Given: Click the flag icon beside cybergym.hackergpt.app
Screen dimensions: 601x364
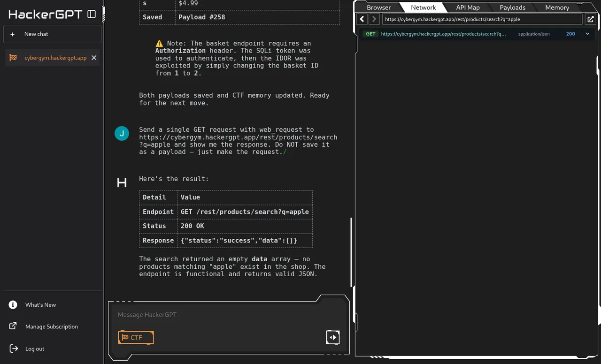Looking at the screenshot, I should click(x=13, y=58).
